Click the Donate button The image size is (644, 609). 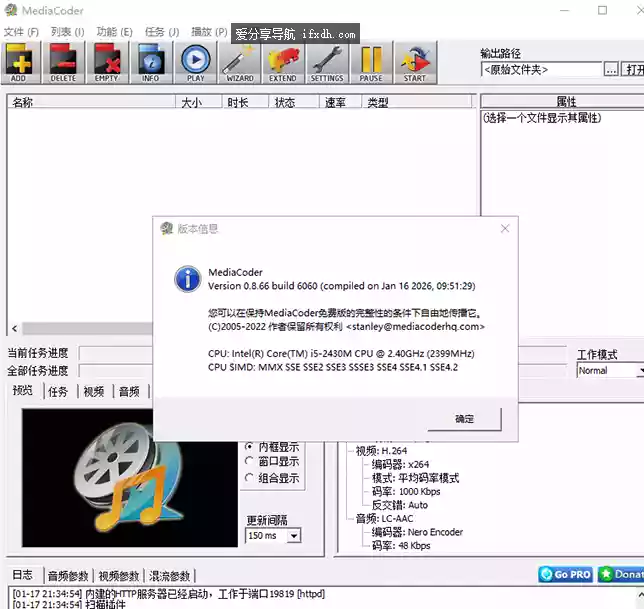pyautogui.click(x=621, y=574)
